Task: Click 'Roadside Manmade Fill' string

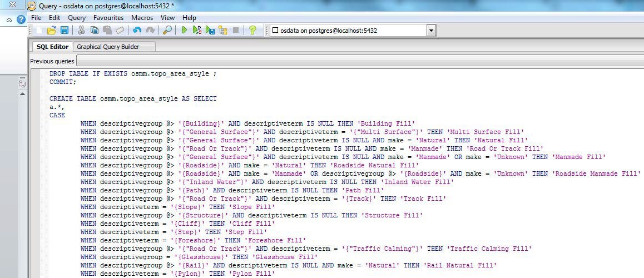Action: (596, 173)
